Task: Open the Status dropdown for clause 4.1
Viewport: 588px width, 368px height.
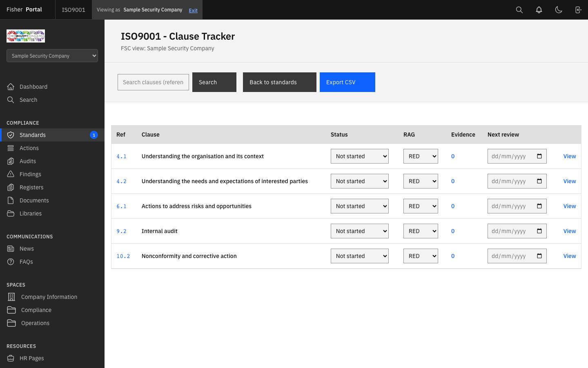Action: pyautogui.click(x=359, y=156)
